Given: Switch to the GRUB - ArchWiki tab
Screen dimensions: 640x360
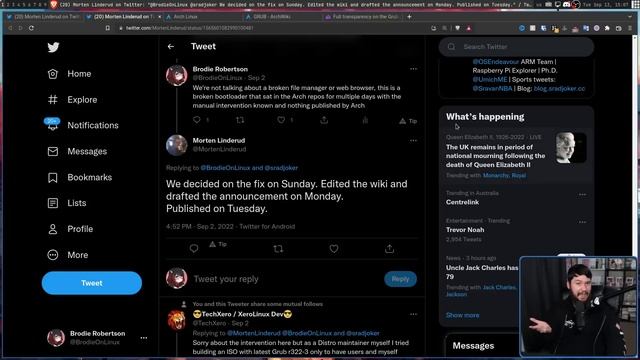Looking at the screenshot, I should 282,17.
